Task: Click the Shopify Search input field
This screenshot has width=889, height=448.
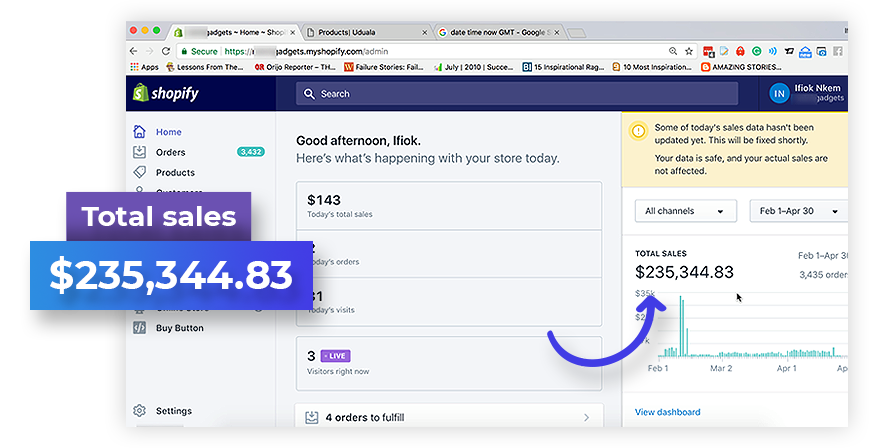Action: [x=517, y=94]
